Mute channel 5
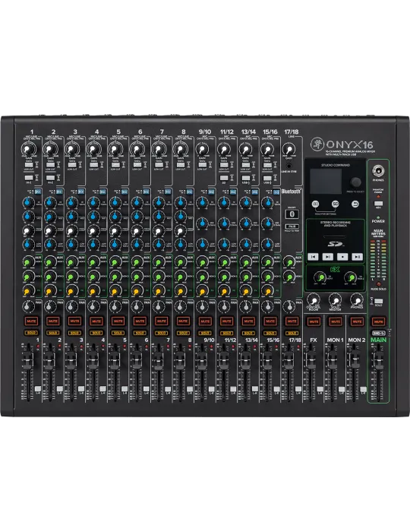The height and width of the screenshot is (532, 410). click(x=118, y=321)
